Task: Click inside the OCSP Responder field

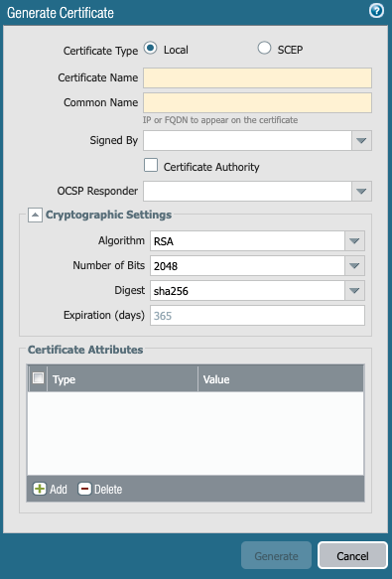Action: point(247,192)
